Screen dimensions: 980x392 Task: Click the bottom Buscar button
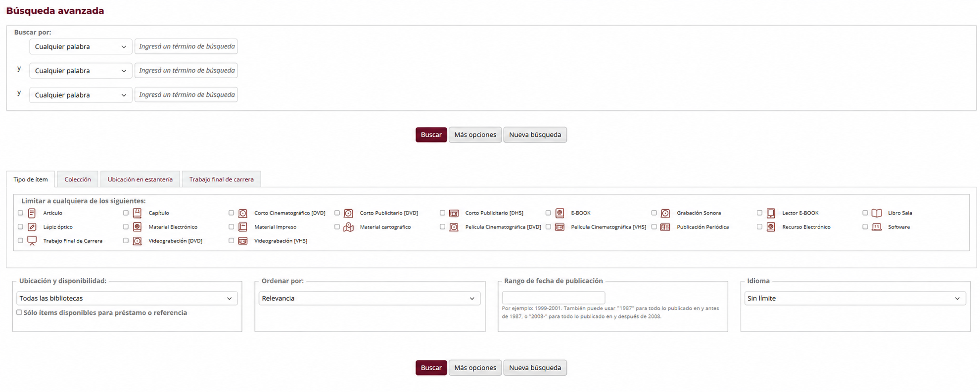431,368
